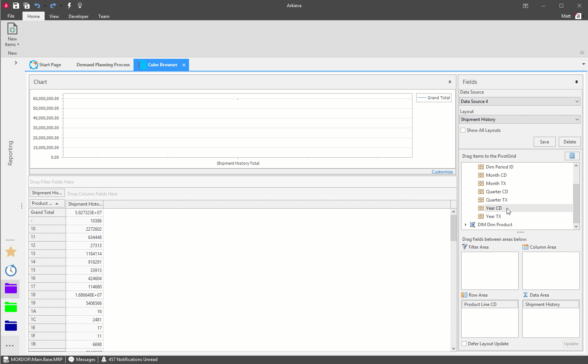Open the Data Source 4 dropdown
Image resolution: width=588 pixels, height=364 pixels.
pos(520,101)
